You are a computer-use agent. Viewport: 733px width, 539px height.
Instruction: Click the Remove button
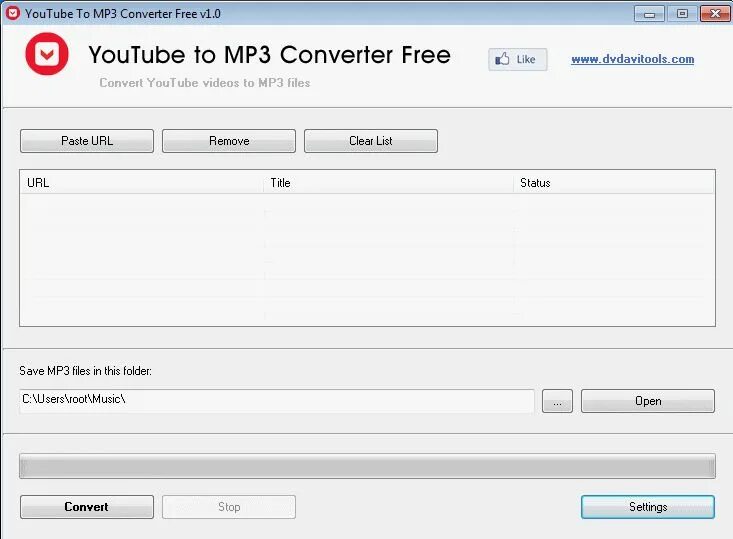(x=229, y=141)
